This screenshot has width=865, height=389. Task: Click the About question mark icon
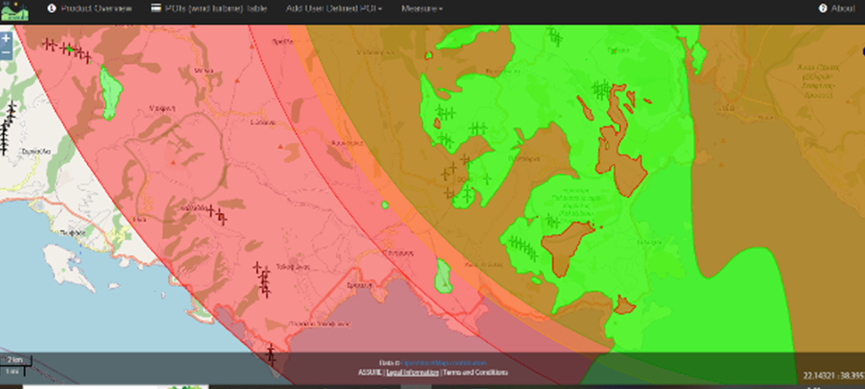pyautogui.click(x=823, y=8)
